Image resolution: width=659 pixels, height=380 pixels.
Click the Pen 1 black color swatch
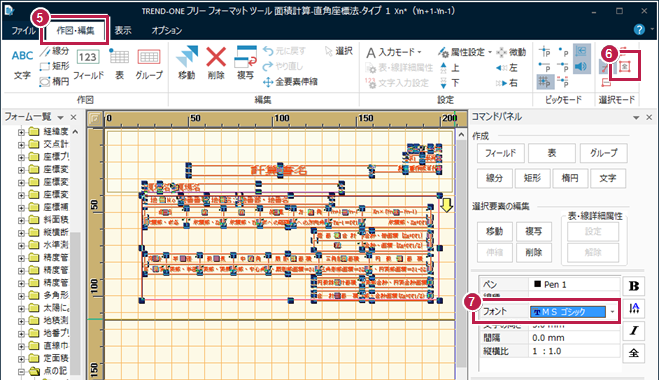[537, 284]
